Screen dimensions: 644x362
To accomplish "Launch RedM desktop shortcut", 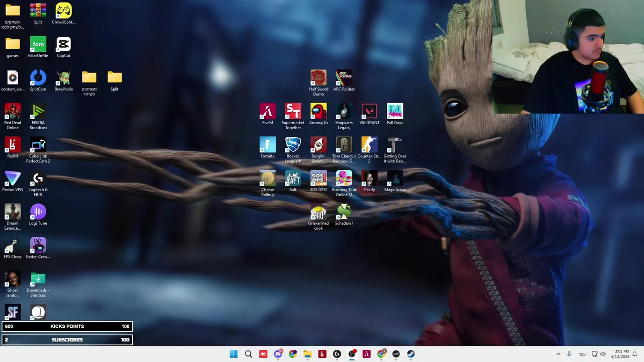I will point(13,148).
